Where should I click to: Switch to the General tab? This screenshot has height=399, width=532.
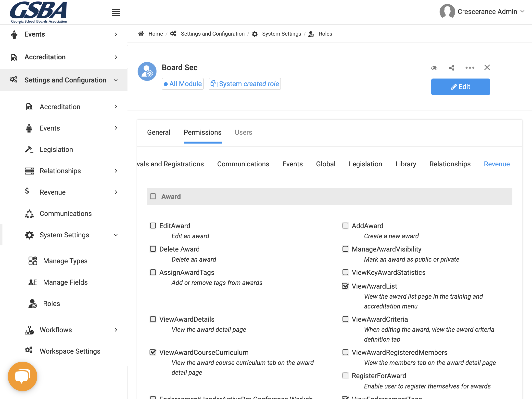(x=159, y=132)
